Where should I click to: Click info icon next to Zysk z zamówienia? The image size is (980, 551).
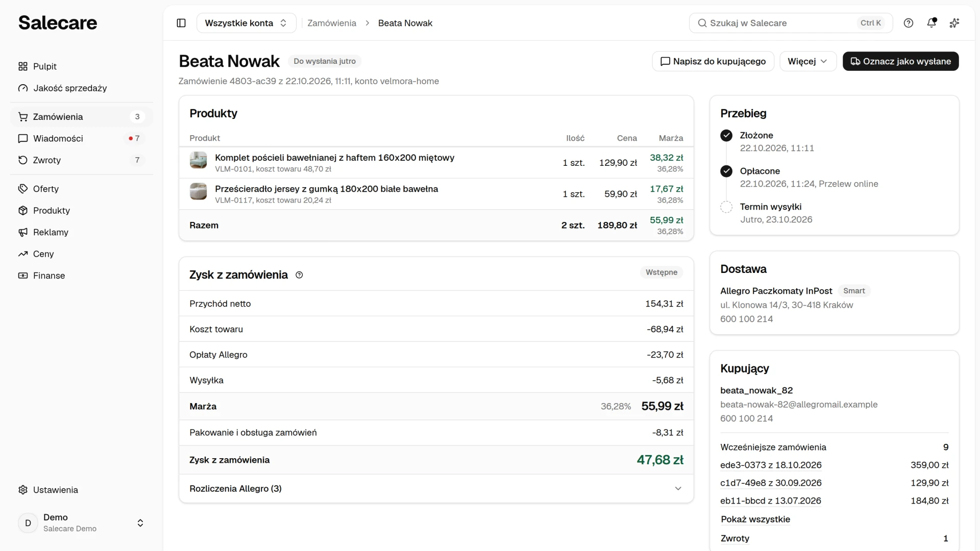pyautogui.click(x=300, y=275)
